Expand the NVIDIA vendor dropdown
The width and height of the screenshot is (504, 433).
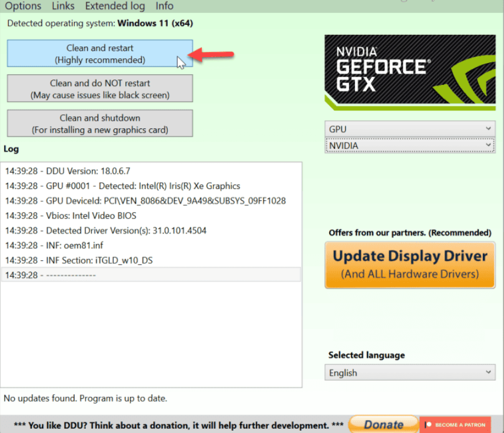(410, 146)
